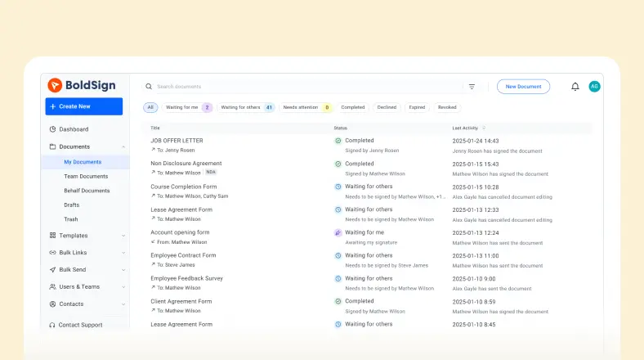Screen dimensions: 644x360
Task: Click the AG user avatar
Action: coord(594,87)
